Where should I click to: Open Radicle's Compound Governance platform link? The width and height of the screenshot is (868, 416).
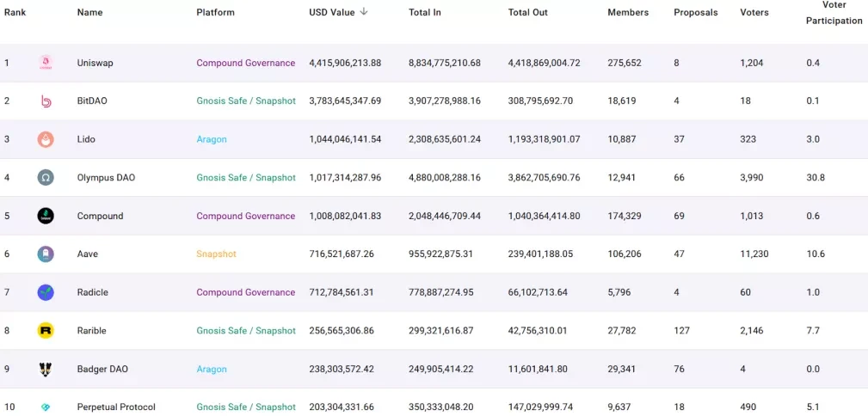[x=246, y=292]
